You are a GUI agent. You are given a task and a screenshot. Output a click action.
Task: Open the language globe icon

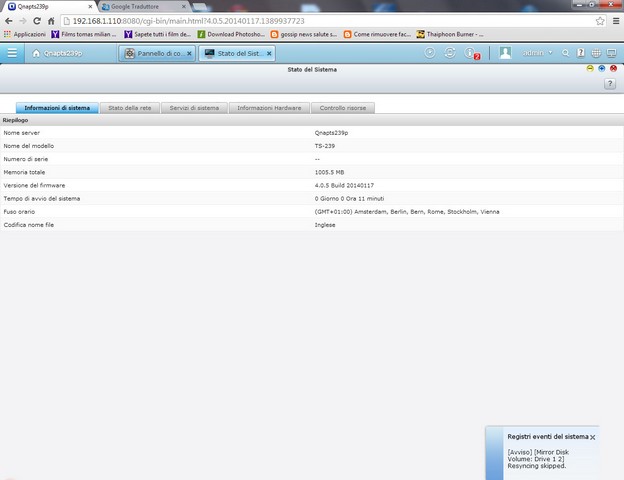click(597, 53)
